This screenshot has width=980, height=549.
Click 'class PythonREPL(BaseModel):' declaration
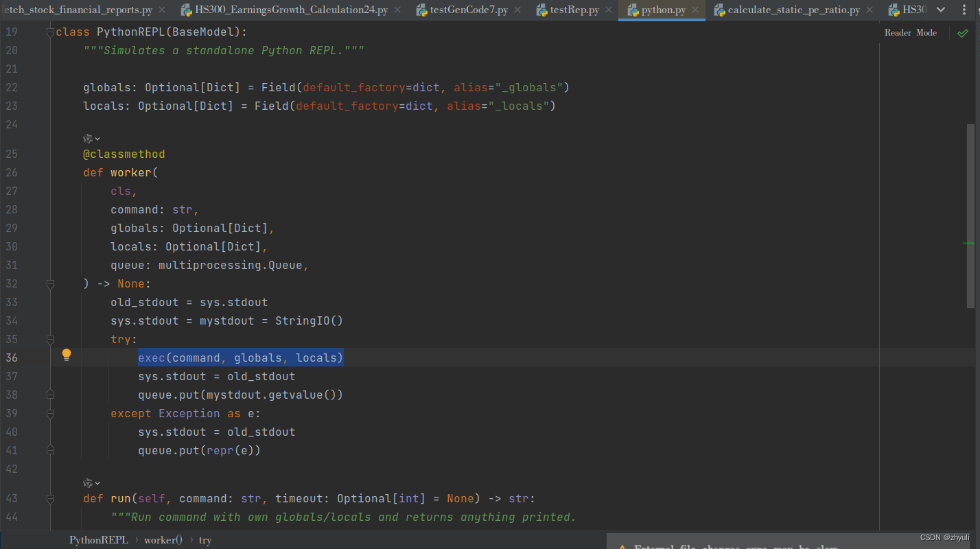pos(152,32)
